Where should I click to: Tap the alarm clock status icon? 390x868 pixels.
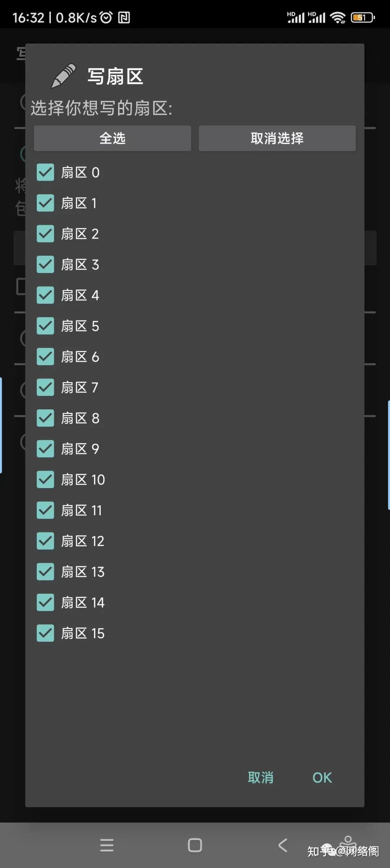[x=106, y=17]
